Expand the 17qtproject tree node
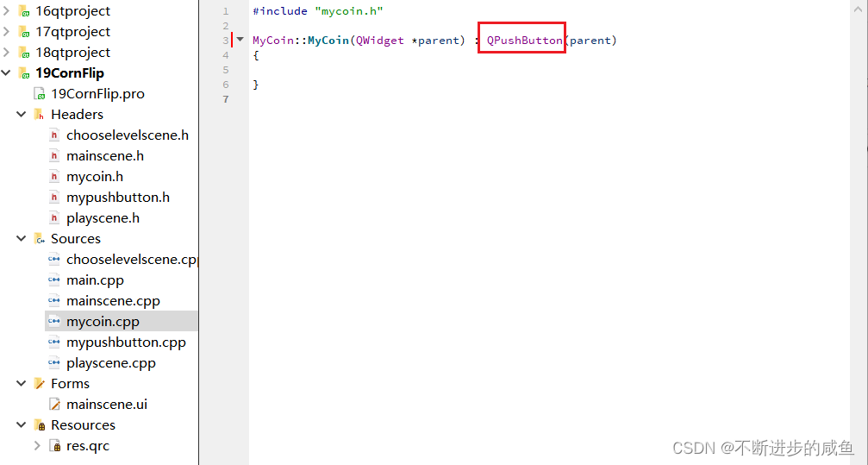The image size is (868, 465). 6,32
